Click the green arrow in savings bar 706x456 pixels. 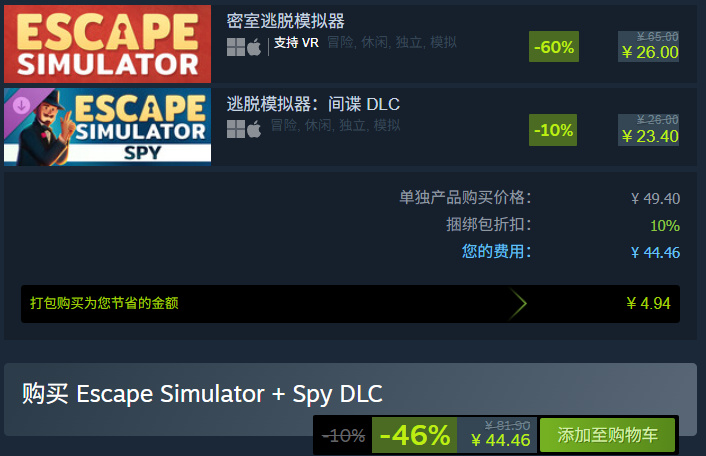click(x=518, y=303)
